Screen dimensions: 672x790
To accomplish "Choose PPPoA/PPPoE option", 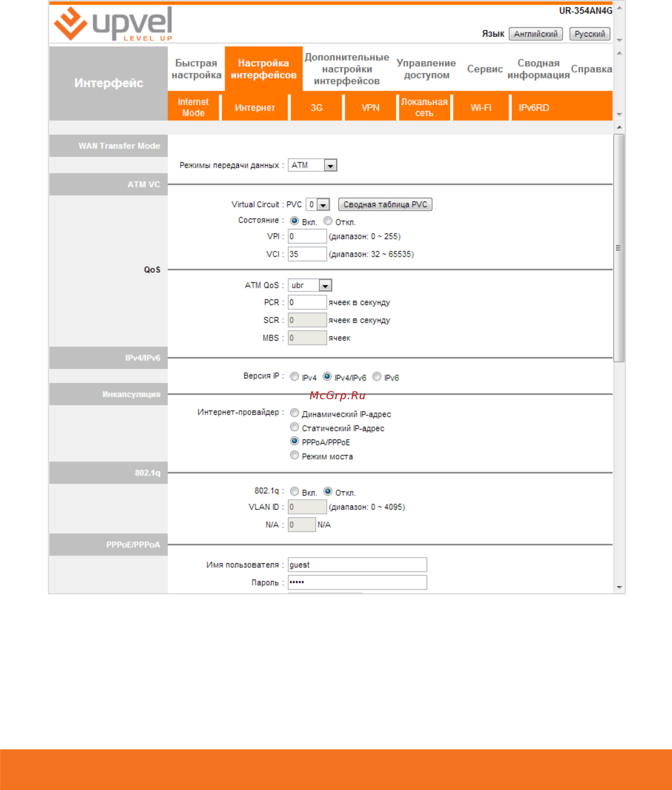I will 294,441.
